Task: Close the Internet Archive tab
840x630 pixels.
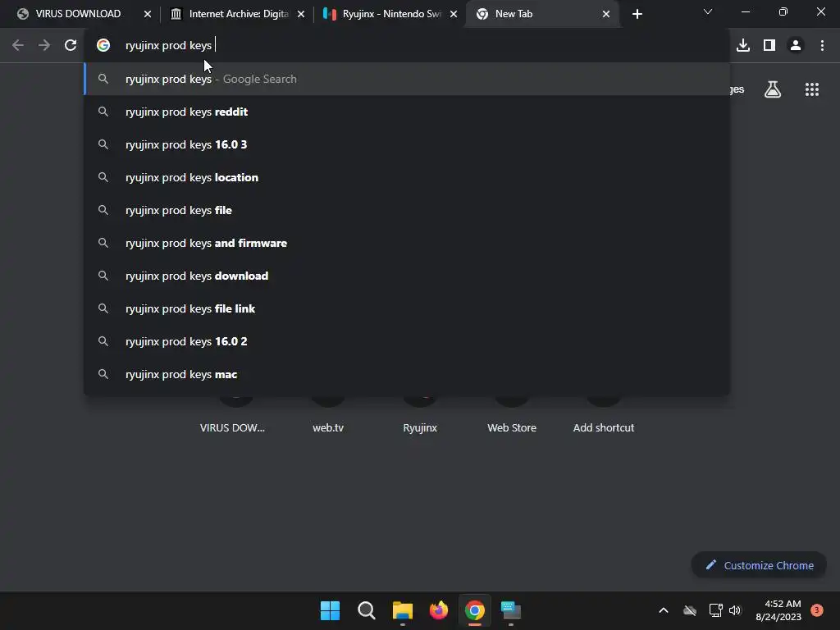Action: (x=301, y=14)
